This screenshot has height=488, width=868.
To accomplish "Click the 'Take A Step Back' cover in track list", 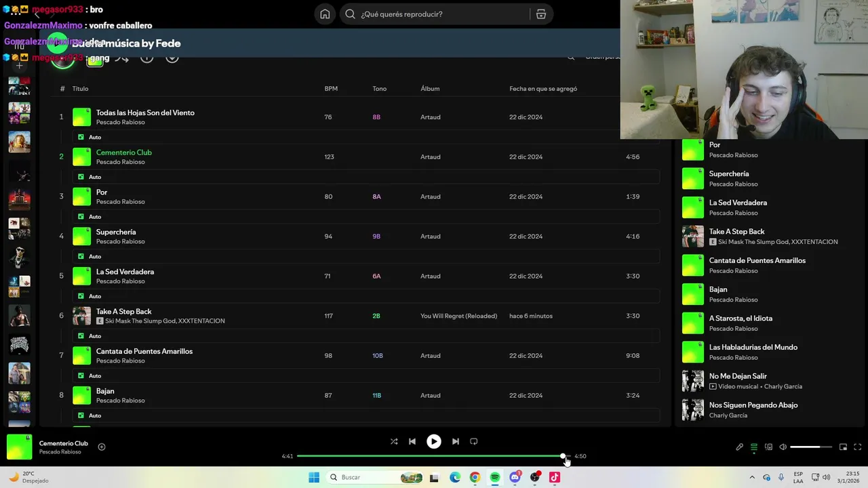I will pos(82,316).
